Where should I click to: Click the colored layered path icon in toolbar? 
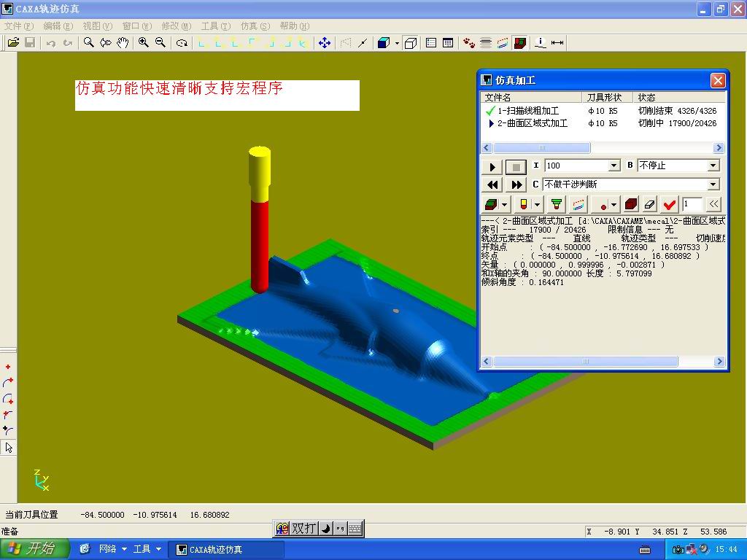click(x=503, y=43)
